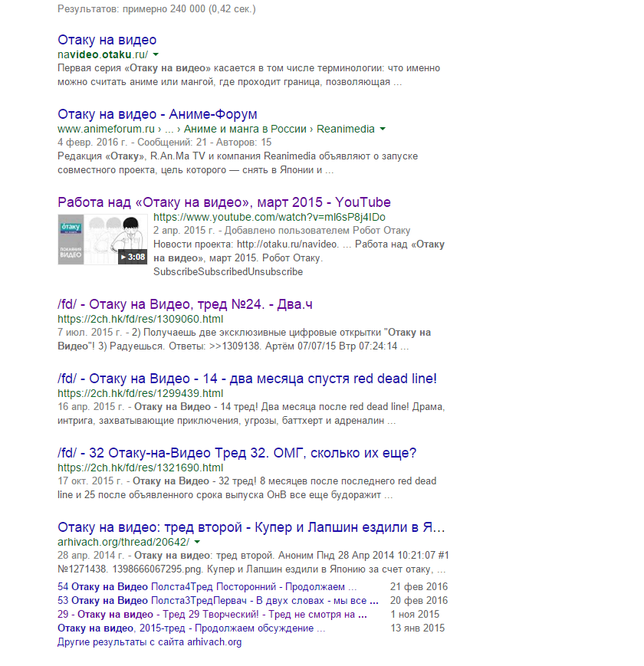Click date «20 фев 2016» beside sitelink
This screenshot has height=666, width=644.
[x=419, y=601]
